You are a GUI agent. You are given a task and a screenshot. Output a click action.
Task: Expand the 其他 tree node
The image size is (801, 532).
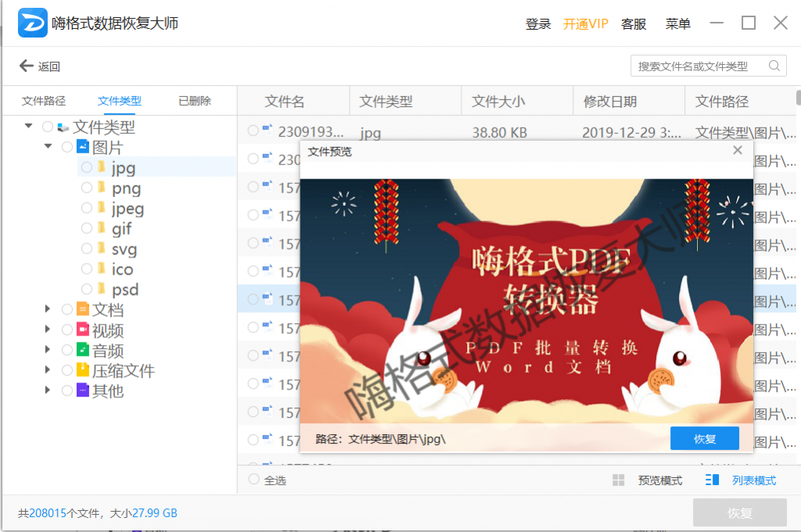click(48, 390)
